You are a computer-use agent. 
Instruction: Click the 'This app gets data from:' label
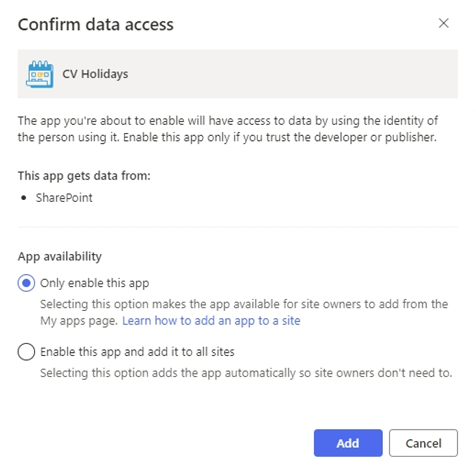pyautogui.click(x=84, y=176)
